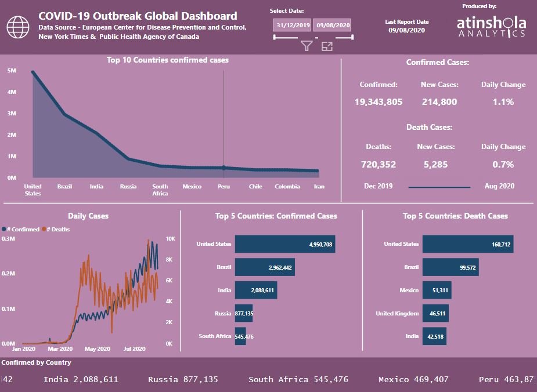This screenshot has height=392, width=537.
Task: Click the focus mode expand icon
Action: 327,46
